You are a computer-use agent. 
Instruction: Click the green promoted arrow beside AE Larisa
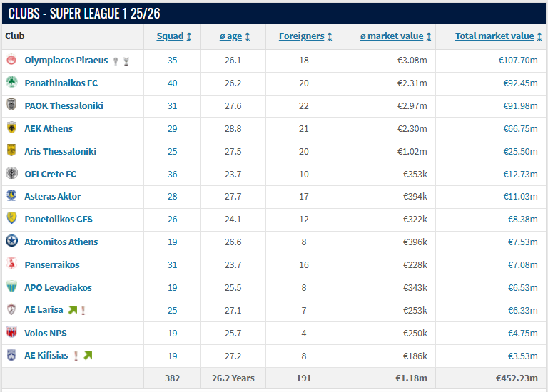72,310
